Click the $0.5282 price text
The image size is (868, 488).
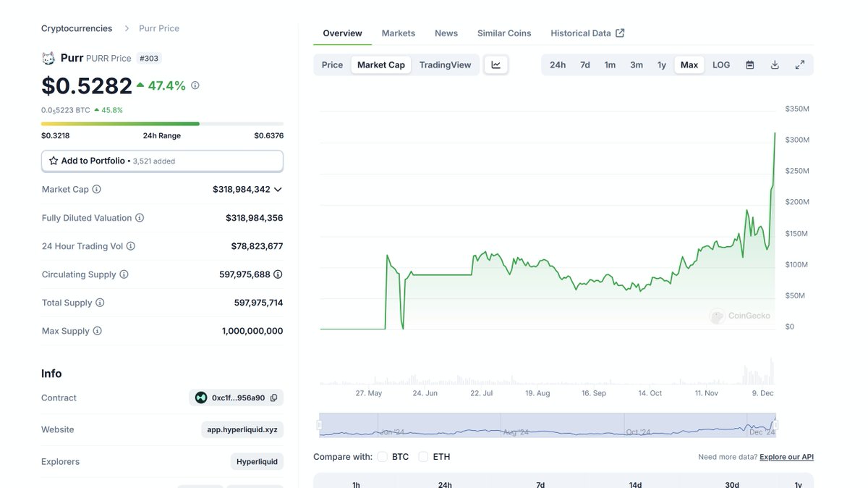pos(87,85)
